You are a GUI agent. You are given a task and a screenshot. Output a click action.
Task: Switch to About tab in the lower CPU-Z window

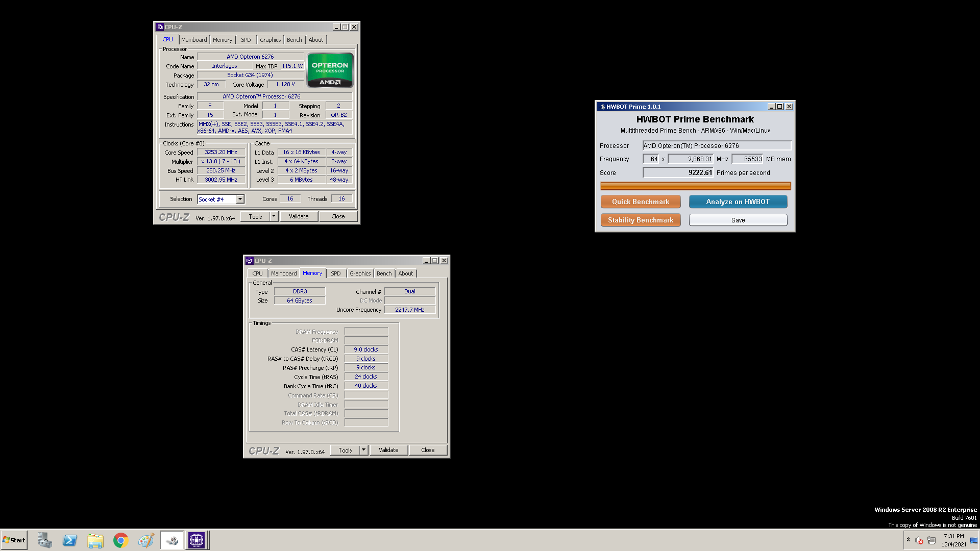pyautogui.click(x=405, y=273)
